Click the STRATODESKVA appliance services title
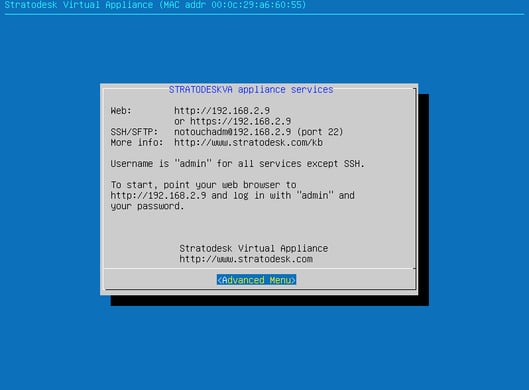This screenshot has width=529, height=390. (x=251, y=89)
